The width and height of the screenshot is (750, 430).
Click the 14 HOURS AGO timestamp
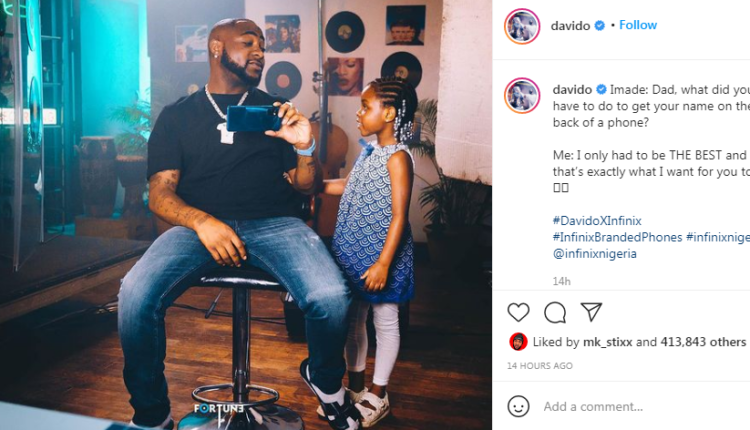(x=540, y=365)
